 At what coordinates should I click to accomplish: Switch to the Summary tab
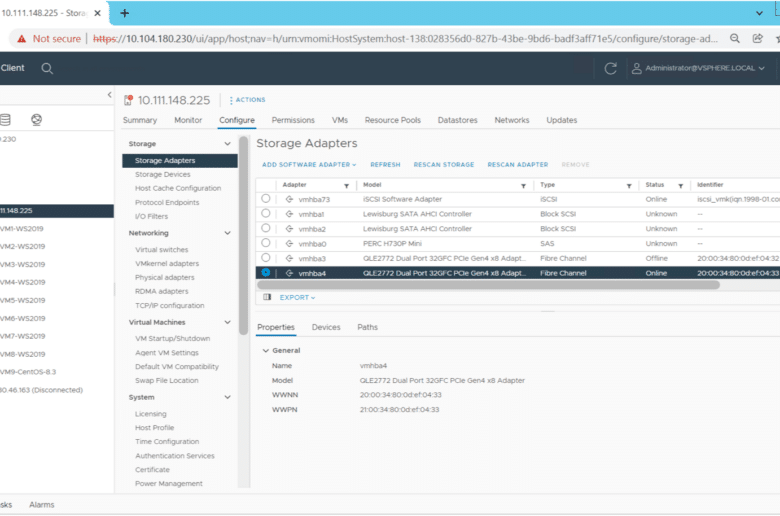[x=140, y=120]
